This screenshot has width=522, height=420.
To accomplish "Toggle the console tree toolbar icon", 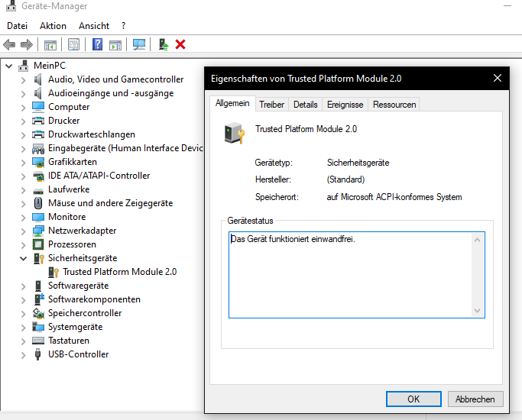I will point(50,44).
